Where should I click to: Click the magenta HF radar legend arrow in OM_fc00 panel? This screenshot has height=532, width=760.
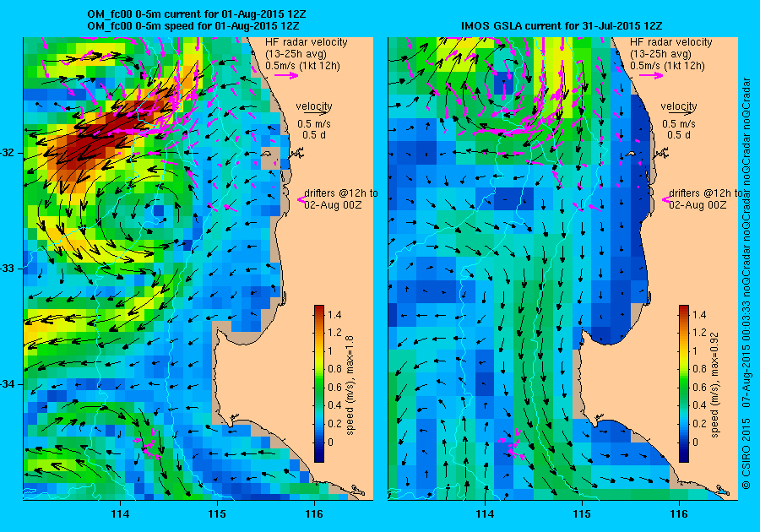[x=286, y=75]
